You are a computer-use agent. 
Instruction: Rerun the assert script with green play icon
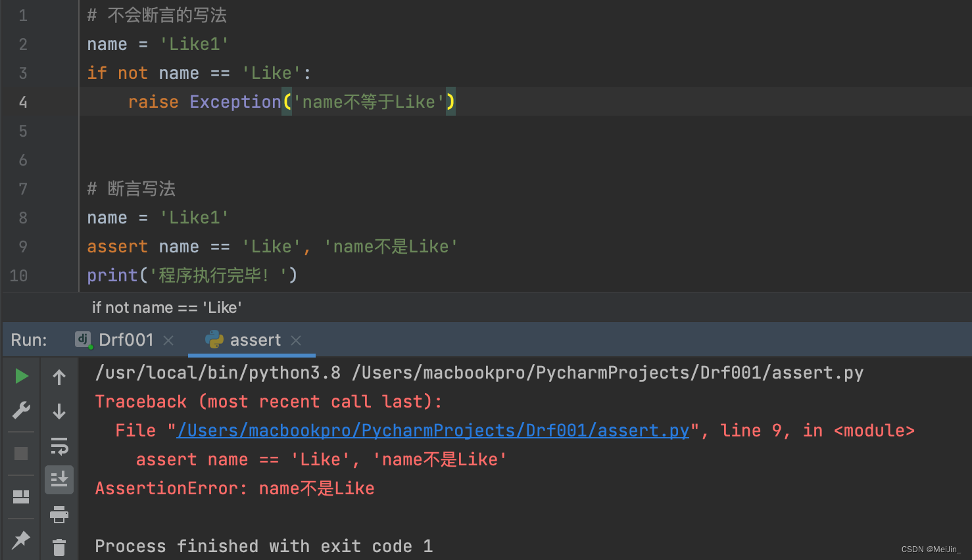[22, 376]
